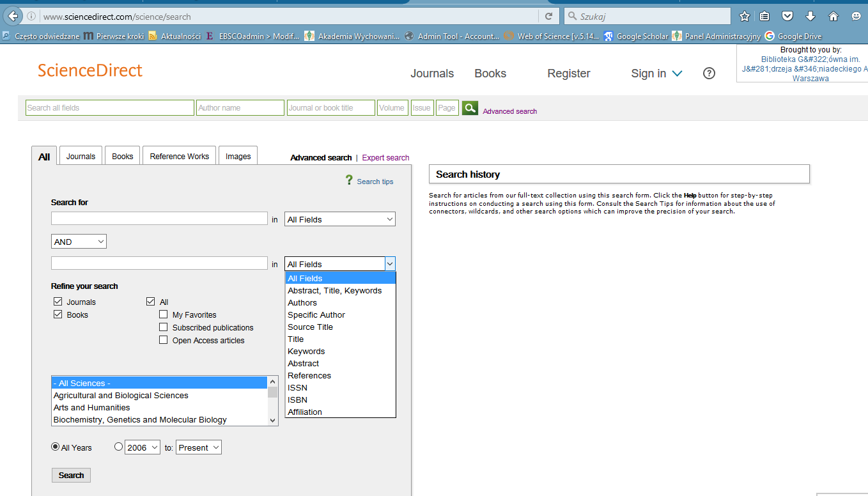Image resolution: width=868 pixels, height=496 pixels.
Task: Open the 2006 start year dropdown
Action: tap(143, 447)
